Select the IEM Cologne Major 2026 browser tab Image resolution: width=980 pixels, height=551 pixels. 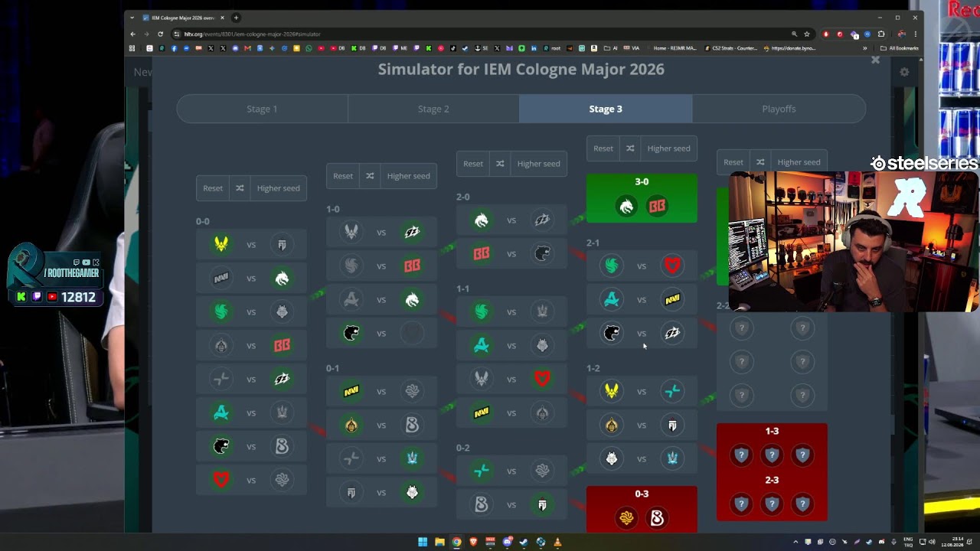tap(184, 18)
